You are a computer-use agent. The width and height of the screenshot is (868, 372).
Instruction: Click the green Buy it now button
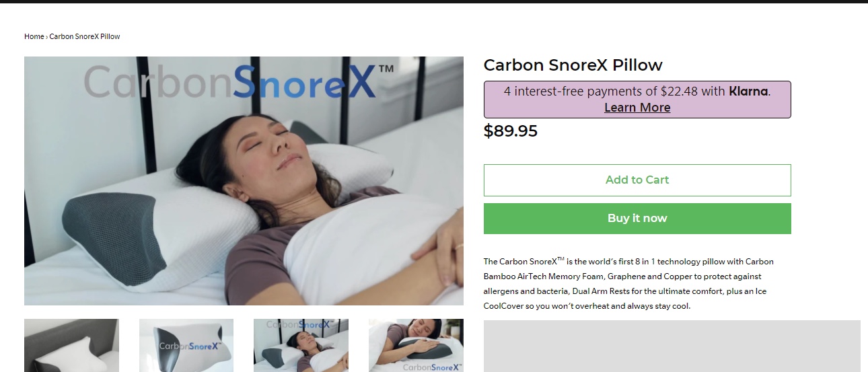click(x=637, y=219)
